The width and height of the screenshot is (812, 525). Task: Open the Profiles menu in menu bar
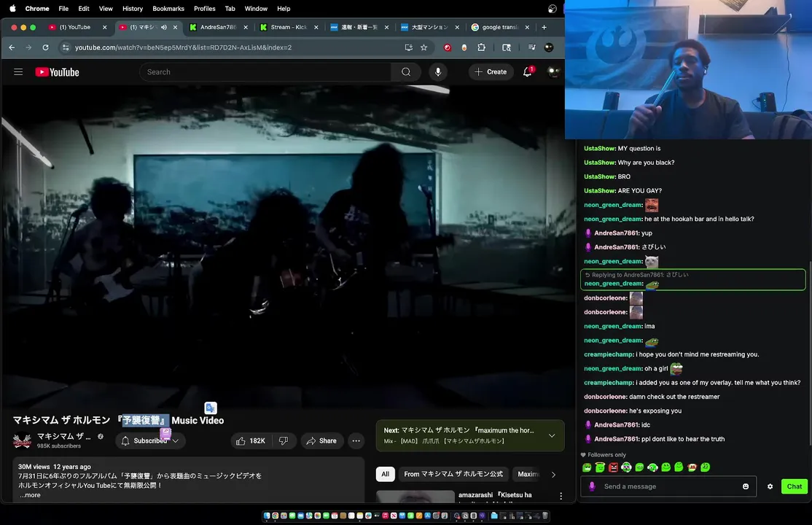click(x=205, y=8)
